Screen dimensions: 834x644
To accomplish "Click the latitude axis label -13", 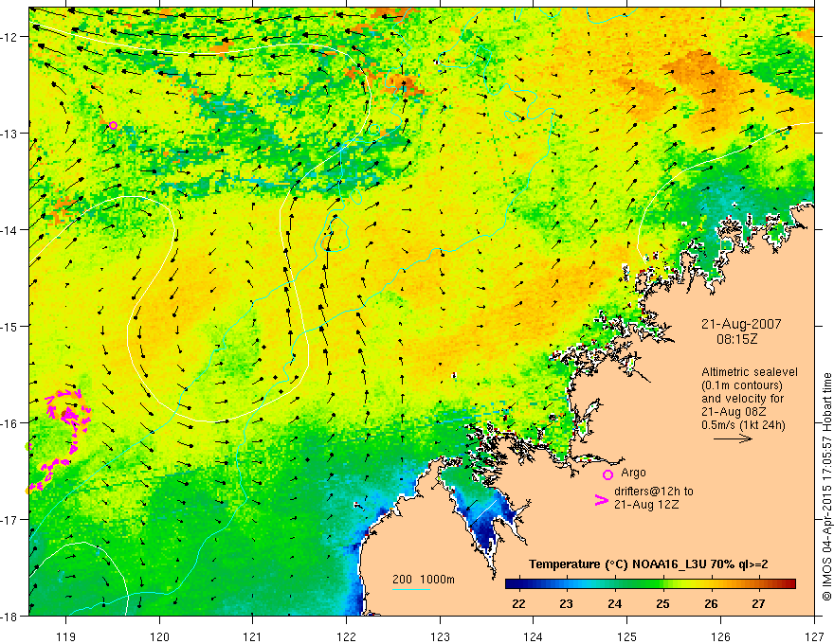I will click(x=9, y=134).
